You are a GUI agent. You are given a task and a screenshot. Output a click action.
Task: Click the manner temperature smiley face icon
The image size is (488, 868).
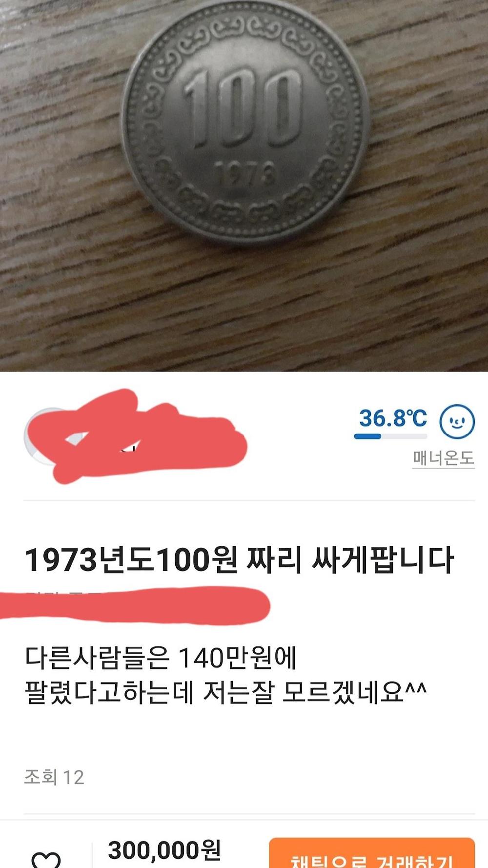[457, 421]
